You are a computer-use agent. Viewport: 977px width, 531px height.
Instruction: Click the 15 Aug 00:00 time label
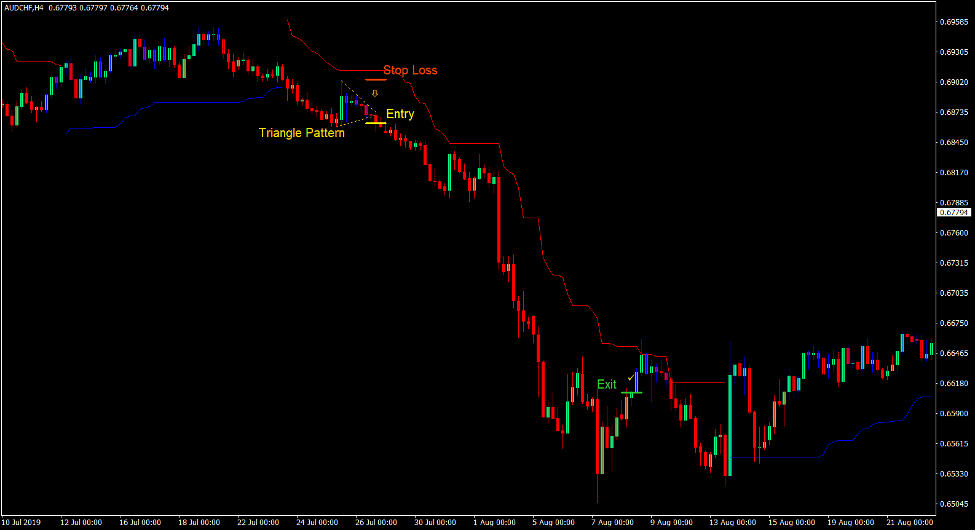[x=791, y=522]
